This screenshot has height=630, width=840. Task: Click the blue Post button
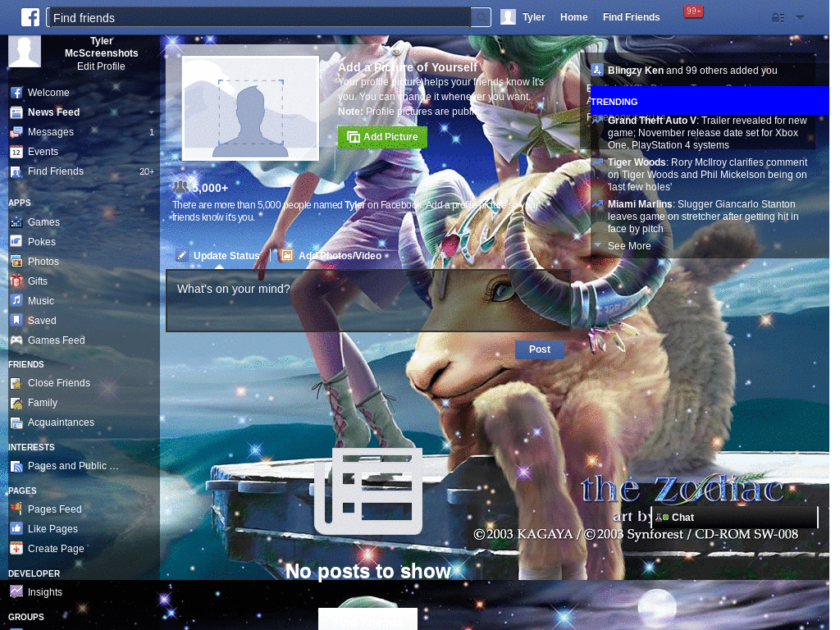point(540,349)
